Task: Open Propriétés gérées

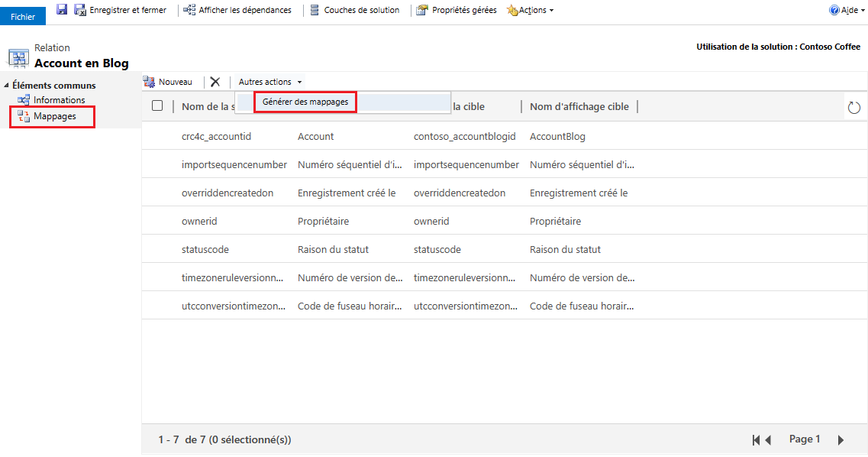Action: click(457, 10)
